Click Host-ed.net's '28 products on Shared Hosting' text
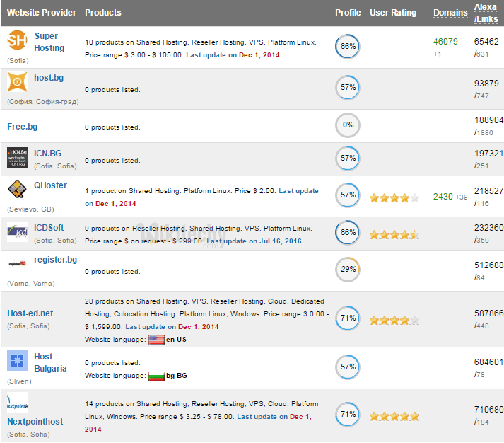This screenshot has height=443, width=504. (137, 301)
